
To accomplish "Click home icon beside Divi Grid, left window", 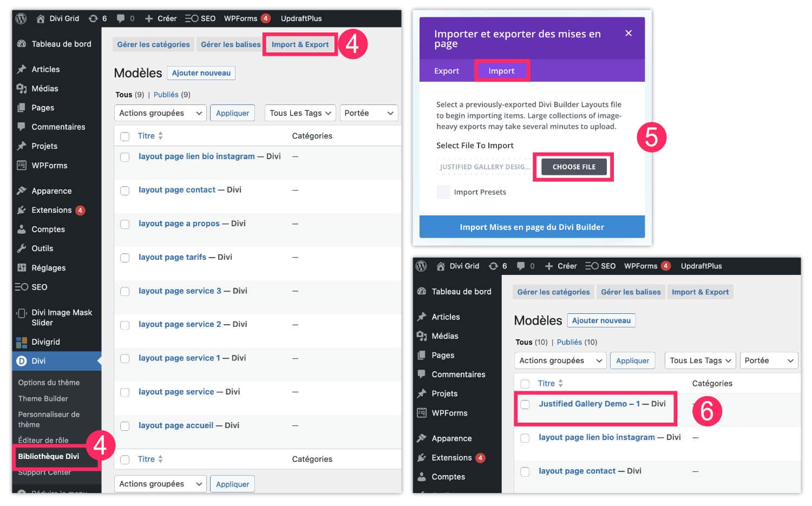I will pyautogui.click(x=41, y=18).
